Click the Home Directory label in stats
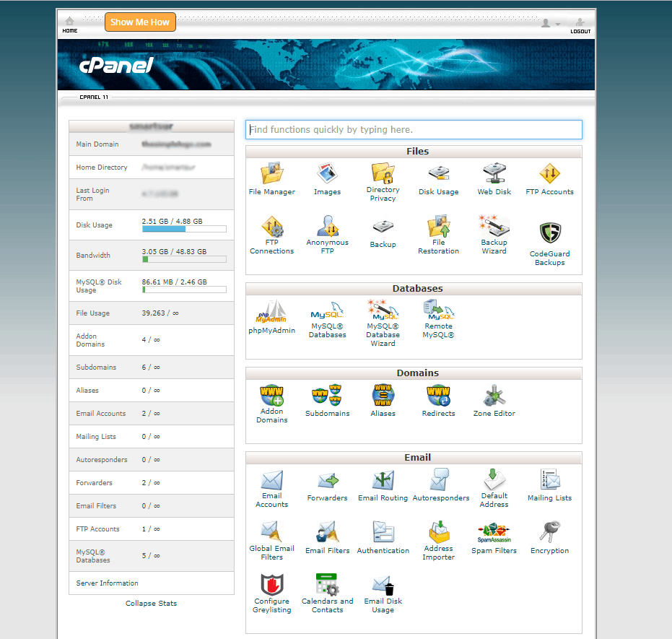Screen dimensions: 672x639 102,167
